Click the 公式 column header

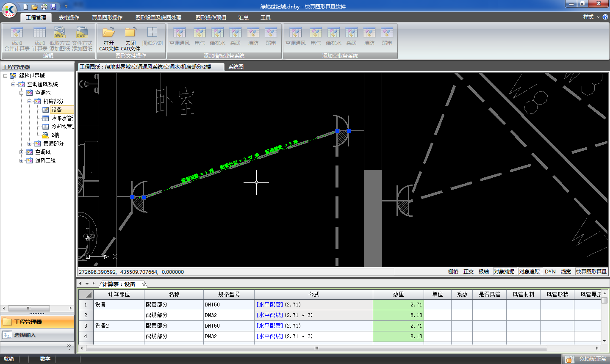[x=314, y=294]
